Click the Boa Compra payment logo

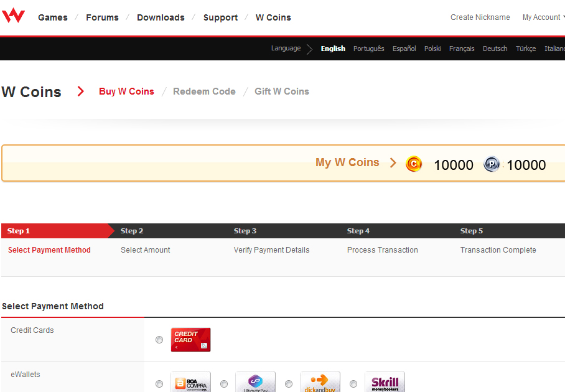tap(190, 382)
